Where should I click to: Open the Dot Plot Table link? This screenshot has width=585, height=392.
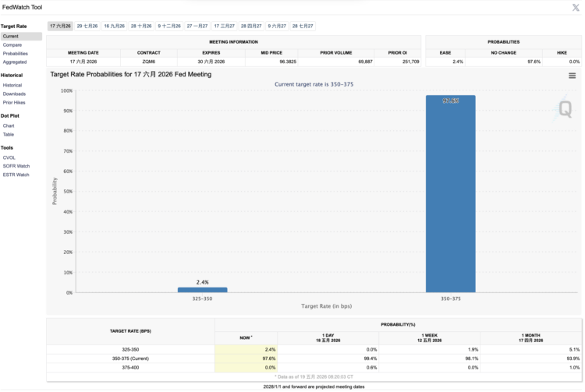click(x=9, y=135)
